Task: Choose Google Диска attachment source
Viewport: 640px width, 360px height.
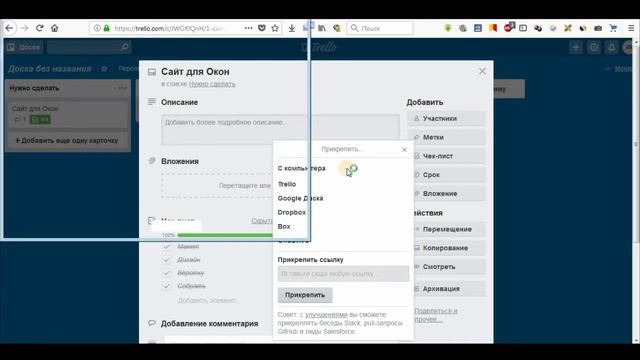Action: pos(300,198)
